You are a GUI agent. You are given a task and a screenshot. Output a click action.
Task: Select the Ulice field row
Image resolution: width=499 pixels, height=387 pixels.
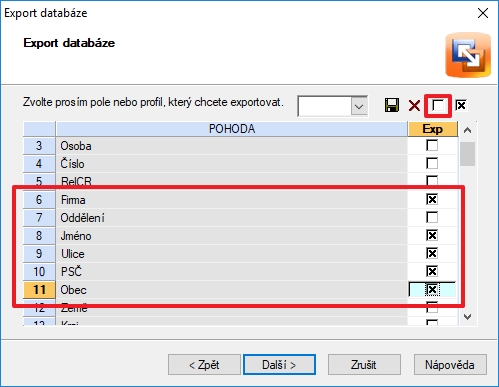point(232,254)
